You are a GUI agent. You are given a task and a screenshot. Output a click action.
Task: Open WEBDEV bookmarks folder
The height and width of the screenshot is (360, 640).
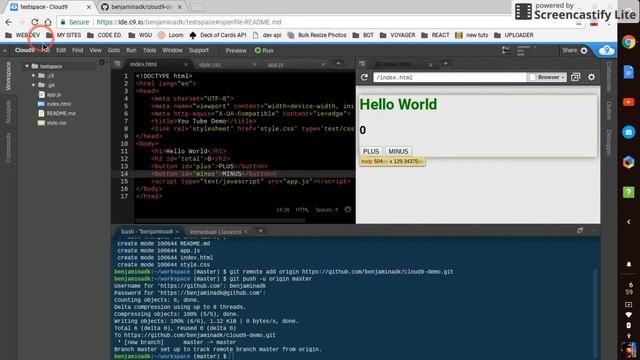[23, 35]
